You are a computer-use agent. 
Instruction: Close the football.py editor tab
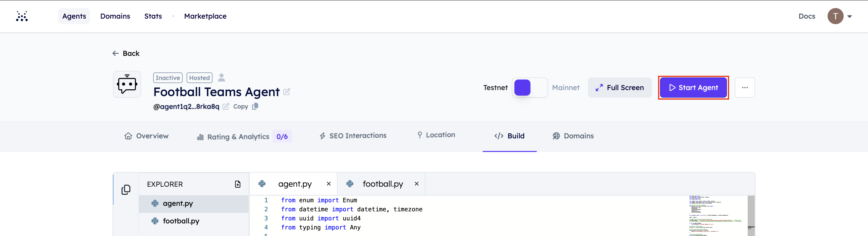[416, 184]
